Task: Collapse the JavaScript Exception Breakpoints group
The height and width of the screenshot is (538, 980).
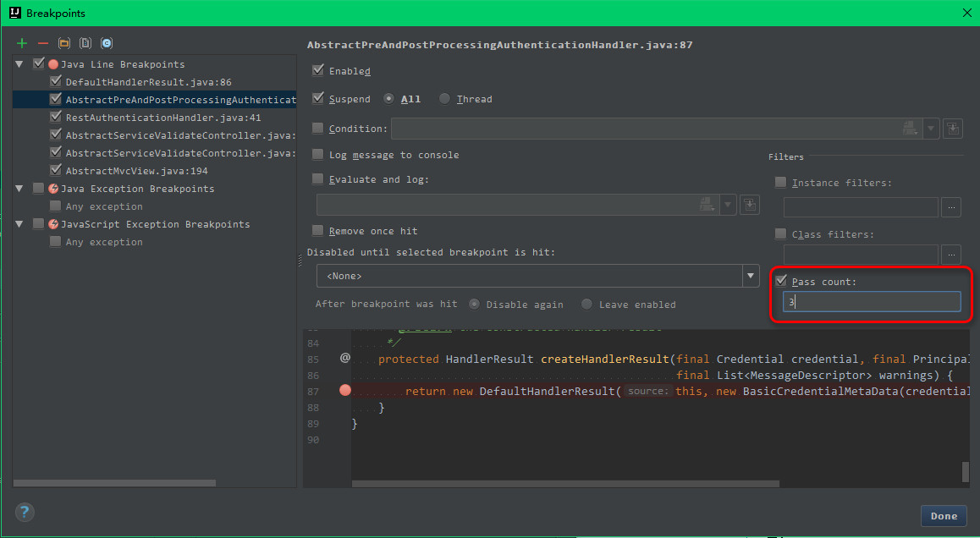Action: 19,223
